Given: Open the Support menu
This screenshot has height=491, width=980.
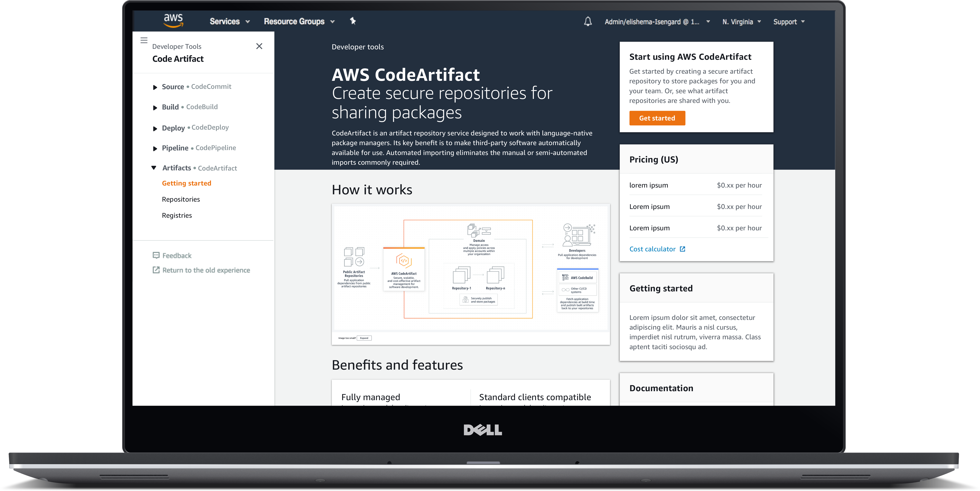Looking at the screenshot, I should 789,22.
